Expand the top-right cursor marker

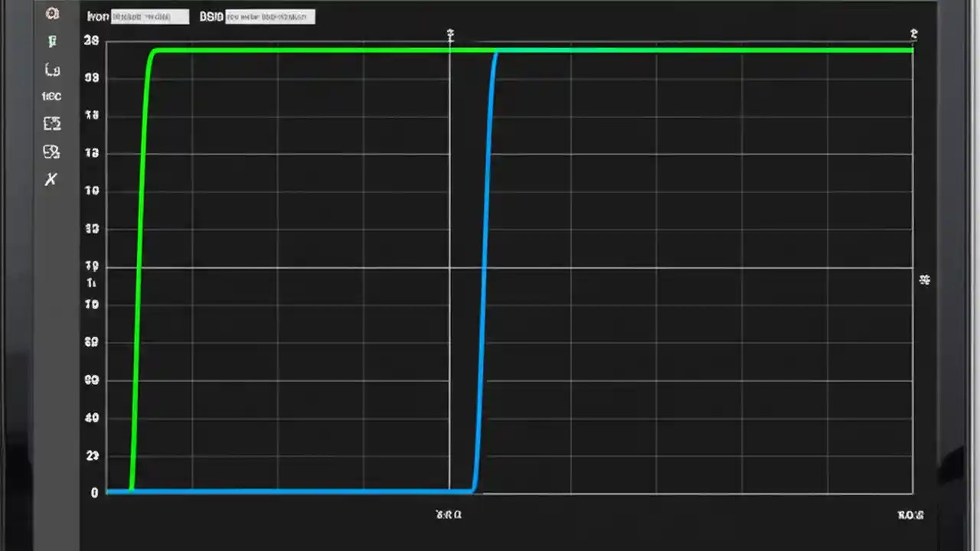[913, 34]
